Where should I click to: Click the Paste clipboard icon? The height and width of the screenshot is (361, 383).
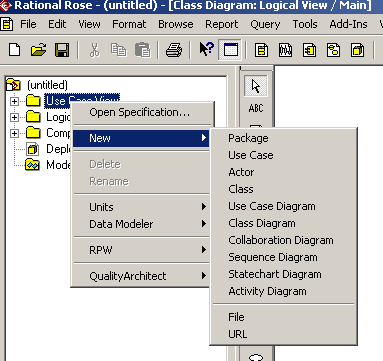[143, 50]
